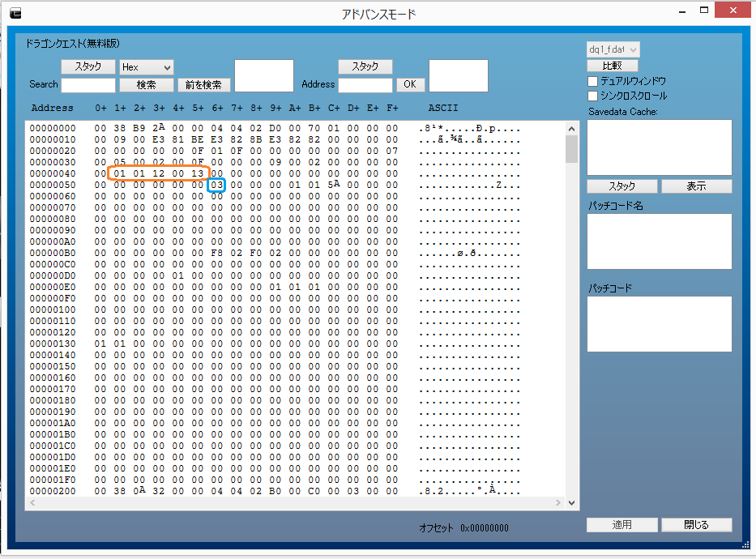Viewport: 756px width, 559px height.
Task: Click the address 000000E0 in the hex view
Action: (53, 288)
